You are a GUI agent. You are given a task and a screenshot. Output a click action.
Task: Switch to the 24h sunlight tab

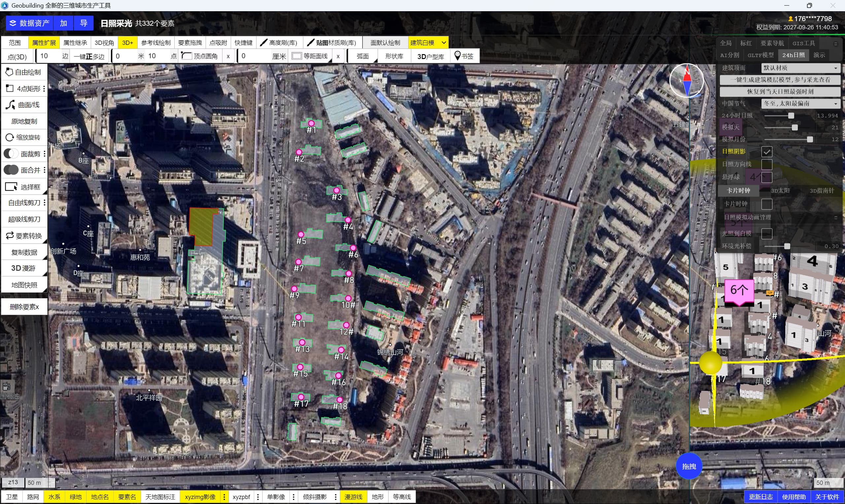(x=794, y=55)
